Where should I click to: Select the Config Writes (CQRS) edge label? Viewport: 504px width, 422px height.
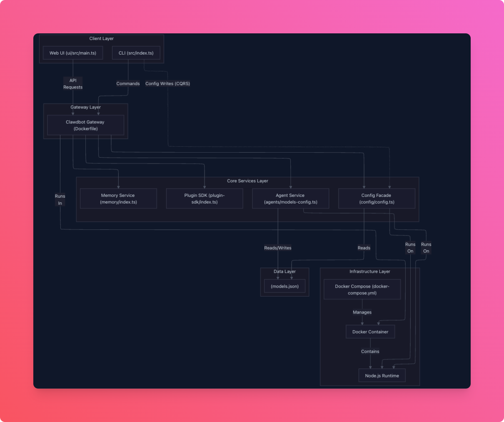coord(167,83)
